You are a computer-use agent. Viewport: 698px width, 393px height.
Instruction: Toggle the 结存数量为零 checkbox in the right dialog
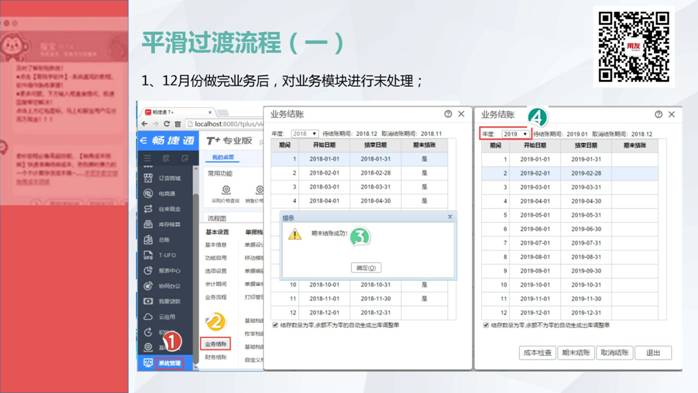click(x=486, y=325)
